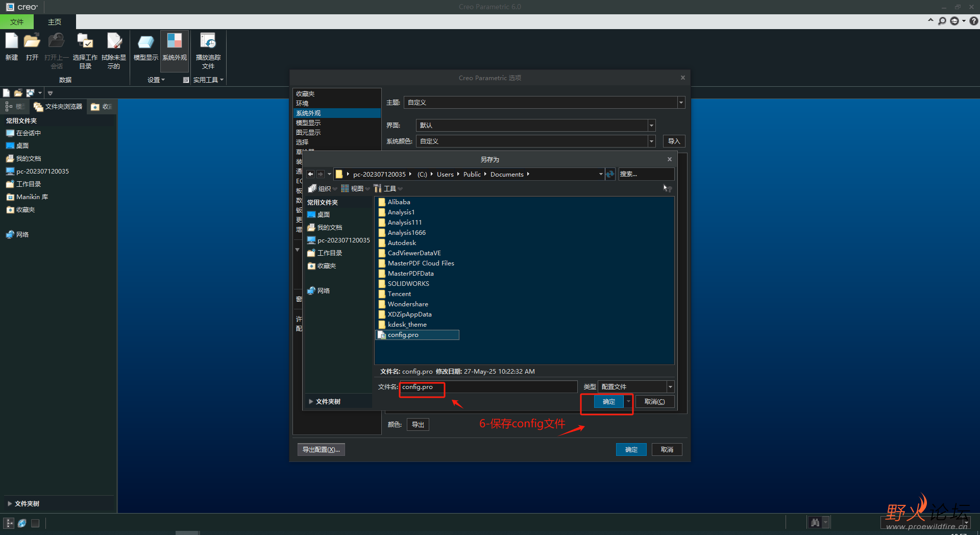This screenshot has width=980, height=535.
Task: Click the PTC learning connector icon top-right
Action: point(954,21)
